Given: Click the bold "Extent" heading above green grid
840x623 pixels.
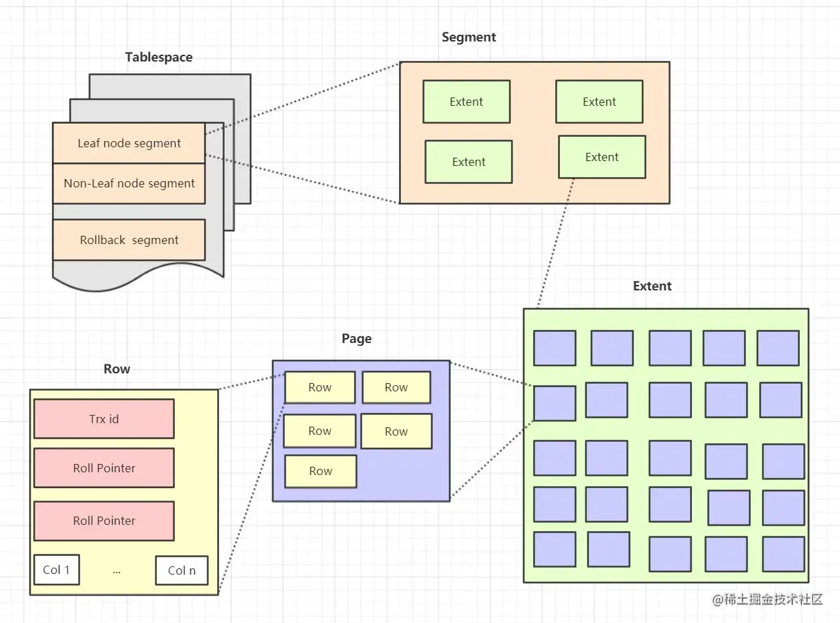Looking at the screenshot, I should 652,286.
